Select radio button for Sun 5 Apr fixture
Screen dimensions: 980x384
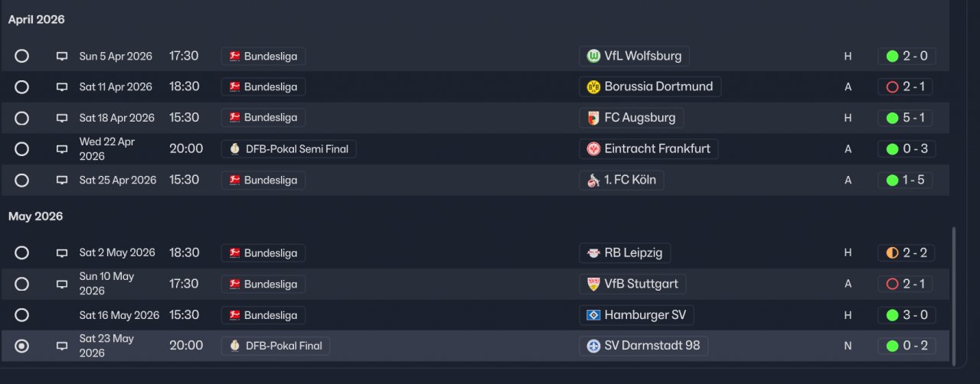pos(21,56)
